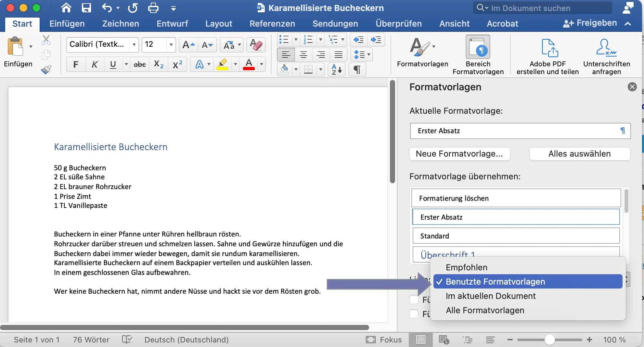The width and height of the screenshot is (644, 347).
Task: Redo action with circular arrow icon
Action: point(133,8)
